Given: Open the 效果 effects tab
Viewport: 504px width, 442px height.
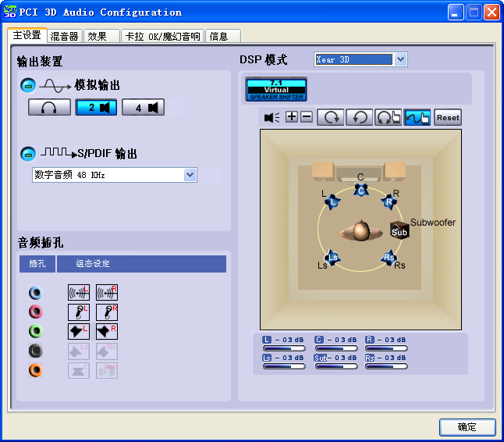Looking at the screenshot, I should [x=98, y=36].
